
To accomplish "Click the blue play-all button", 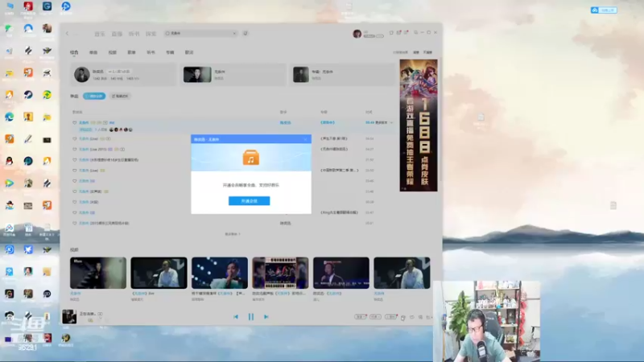I will click(x=94, y=96).
